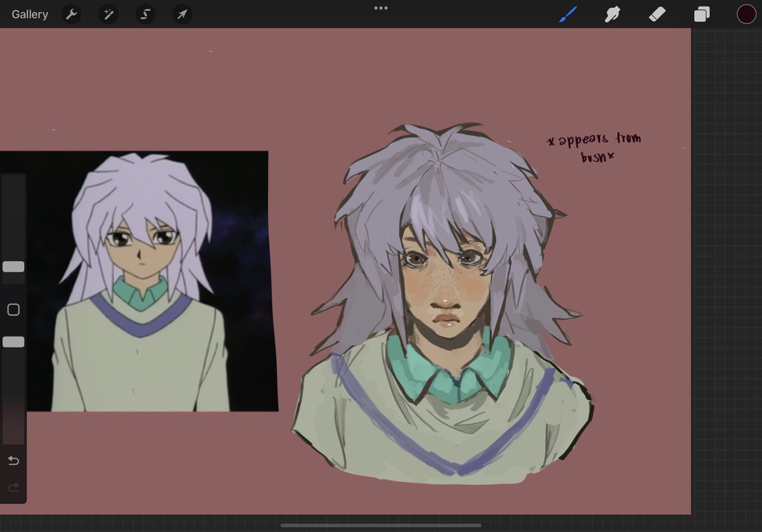Undo the last action
The width and height of the screenshot is (762, 532).
coord(13,460)
